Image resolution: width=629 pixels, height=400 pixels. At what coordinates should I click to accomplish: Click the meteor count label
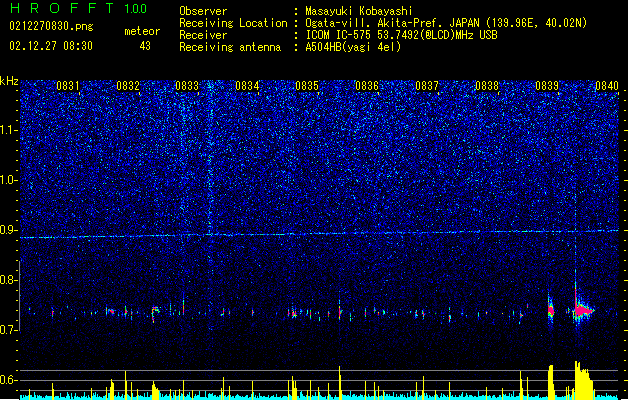[x=142, y=31]
